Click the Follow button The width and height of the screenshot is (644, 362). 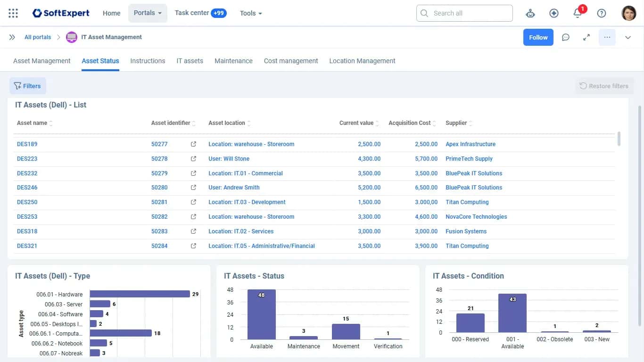tap(538, 37)
